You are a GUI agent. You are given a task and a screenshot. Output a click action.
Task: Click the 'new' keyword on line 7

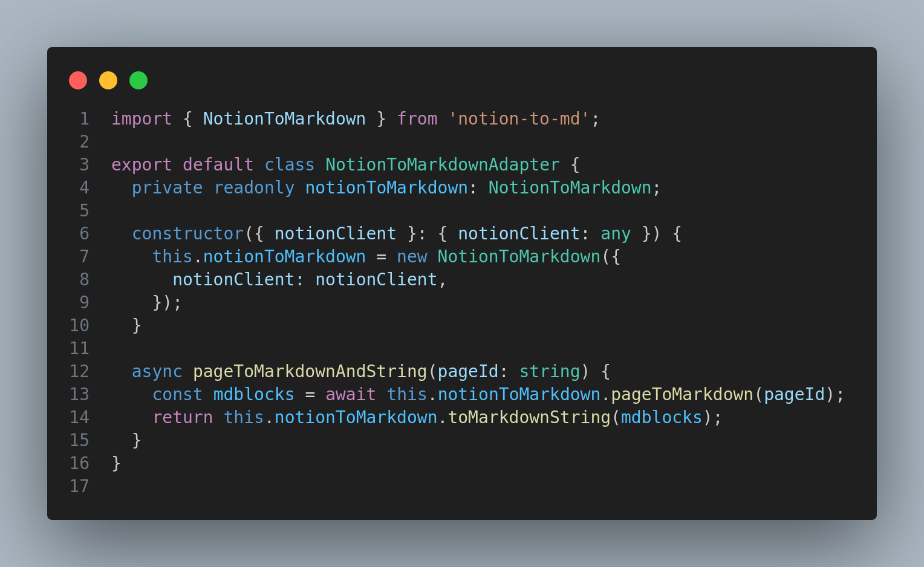[x=412, y=257]
